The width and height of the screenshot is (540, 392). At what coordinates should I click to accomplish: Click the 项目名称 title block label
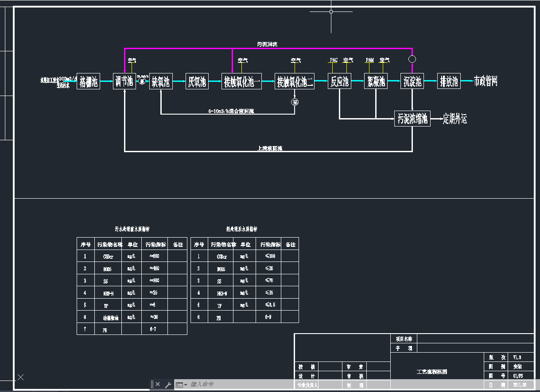404,338
